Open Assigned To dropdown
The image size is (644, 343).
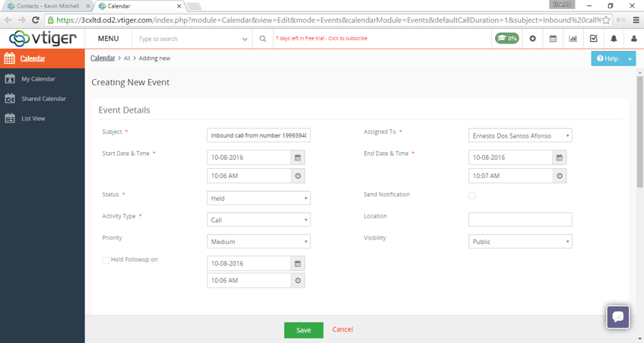[x=520, y=135]
